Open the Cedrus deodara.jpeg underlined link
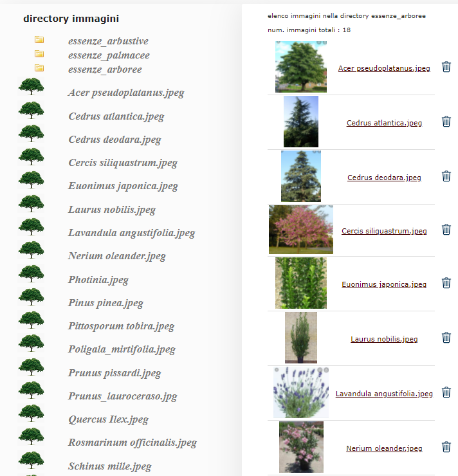This screenshot has height=476, width=458. coord(384,178)
